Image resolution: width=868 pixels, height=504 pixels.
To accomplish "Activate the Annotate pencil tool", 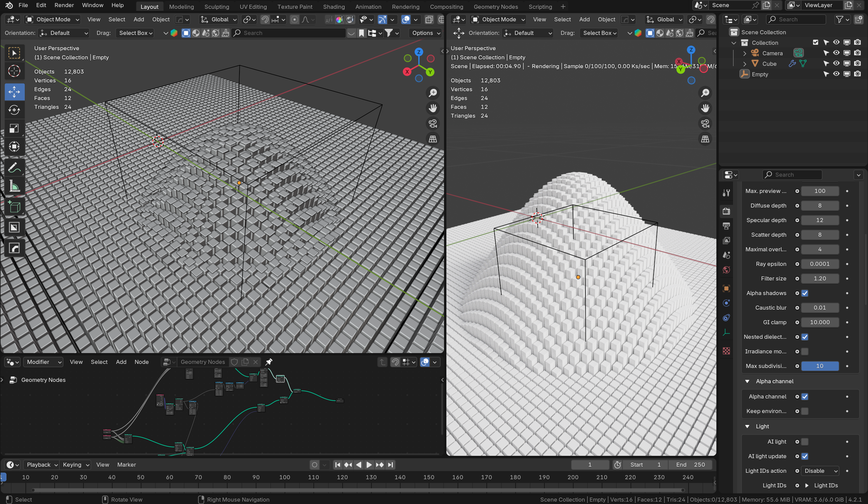I will click(14, 168).
